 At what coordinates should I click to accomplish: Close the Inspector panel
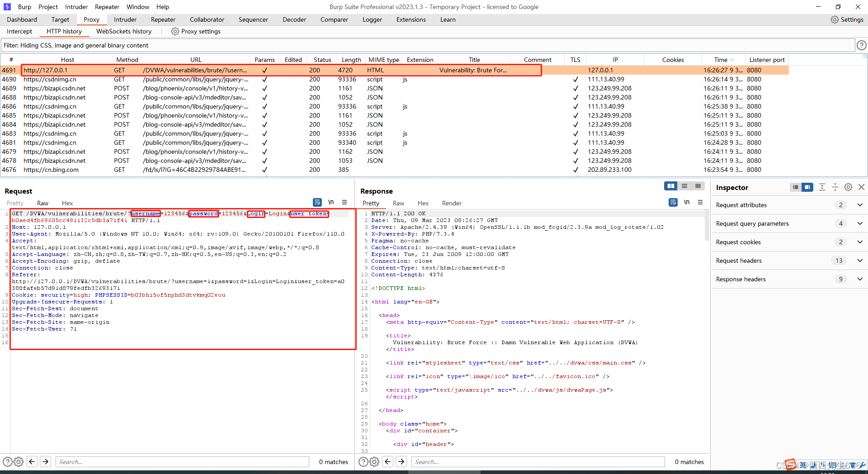(x=861, y=187)
